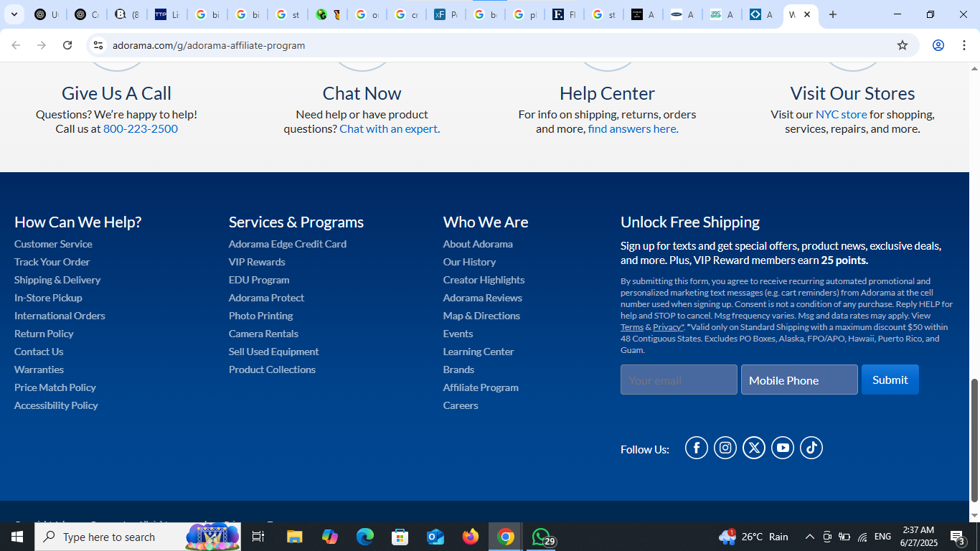
Task: Switch to the Forbes 'F' tab
Action: [565, 14]
